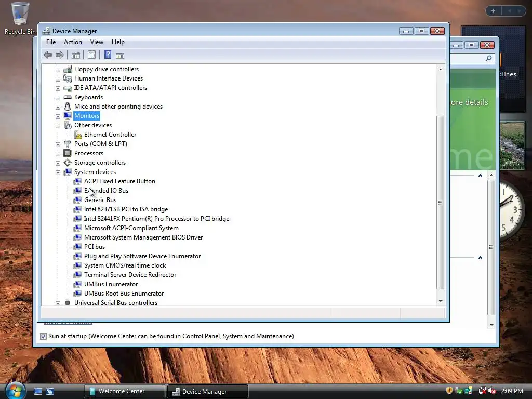Viewport: 532px width, 399px height.
Task: Open the Recycle Bin desktop icon
Action: [20, 19]
